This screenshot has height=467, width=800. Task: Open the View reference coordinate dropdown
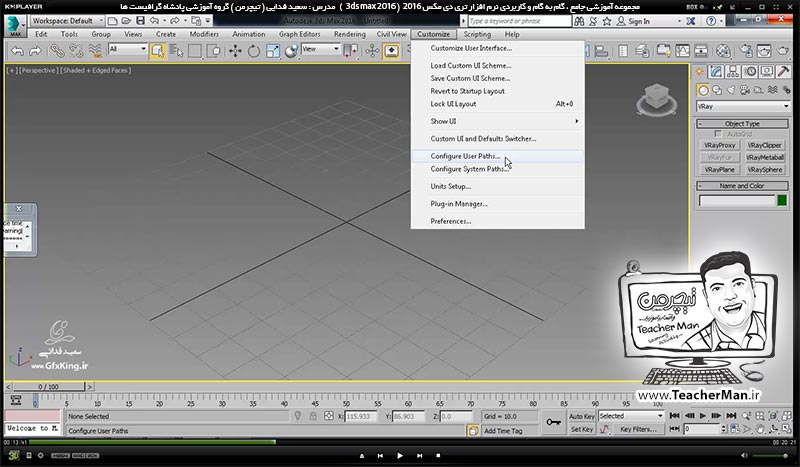click(x=320, y=49)
